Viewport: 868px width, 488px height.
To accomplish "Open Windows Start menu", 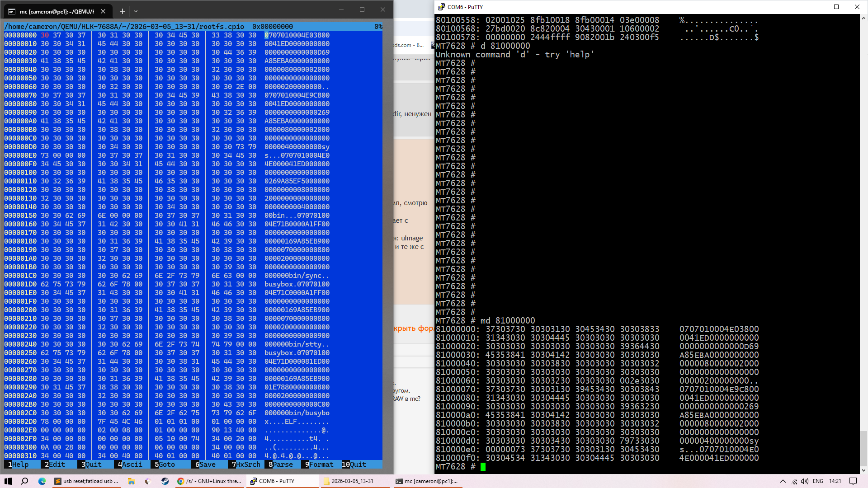I will 8,481.
